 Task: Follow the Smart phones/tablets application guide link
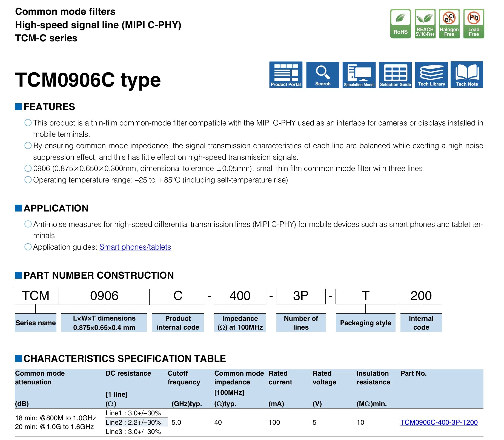click(x=135, y=247)
